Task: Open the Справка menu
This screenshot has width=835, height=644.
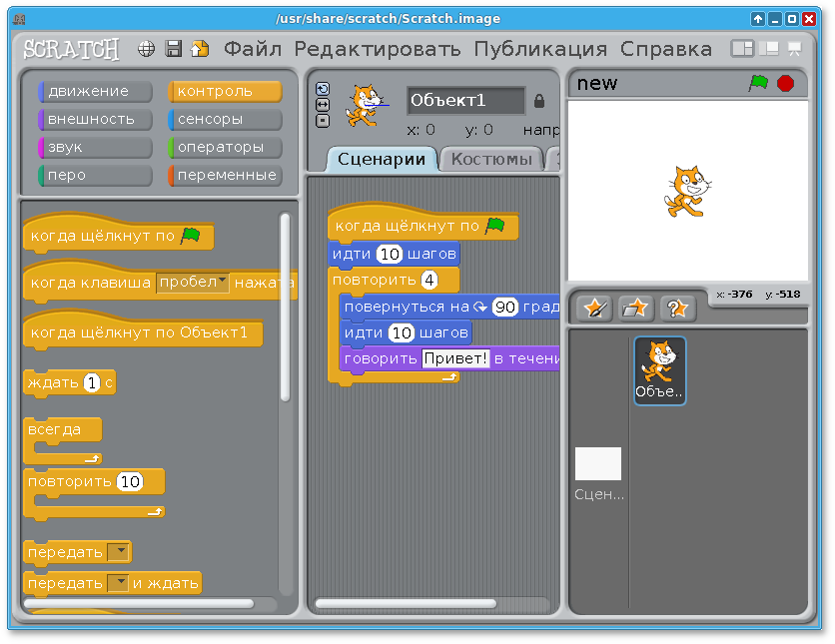Action: tap(666, 49)
